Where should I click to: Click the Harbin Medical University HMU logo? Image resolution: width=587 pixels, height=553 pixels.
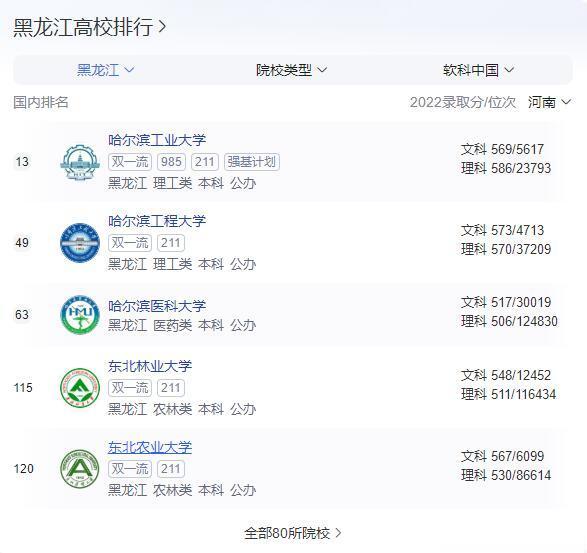click(x=80, y=315)
